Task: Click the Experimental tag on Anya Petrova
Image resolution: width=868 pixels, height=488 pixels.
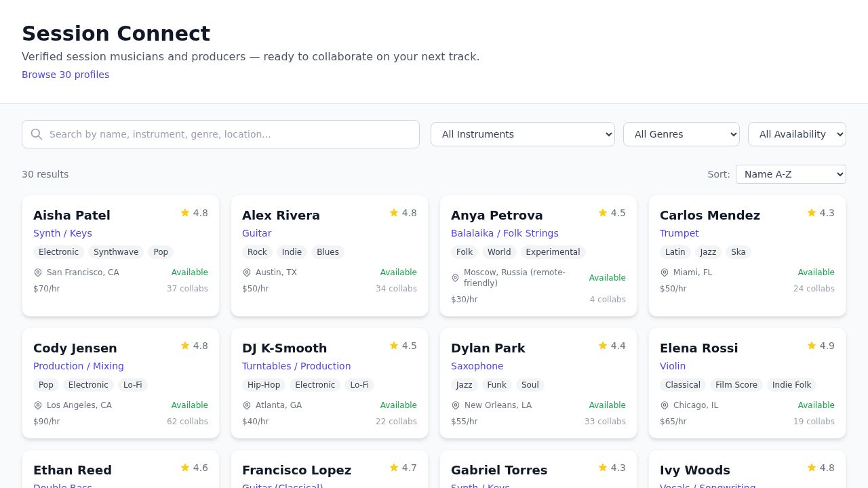Action: pos(553,252)
